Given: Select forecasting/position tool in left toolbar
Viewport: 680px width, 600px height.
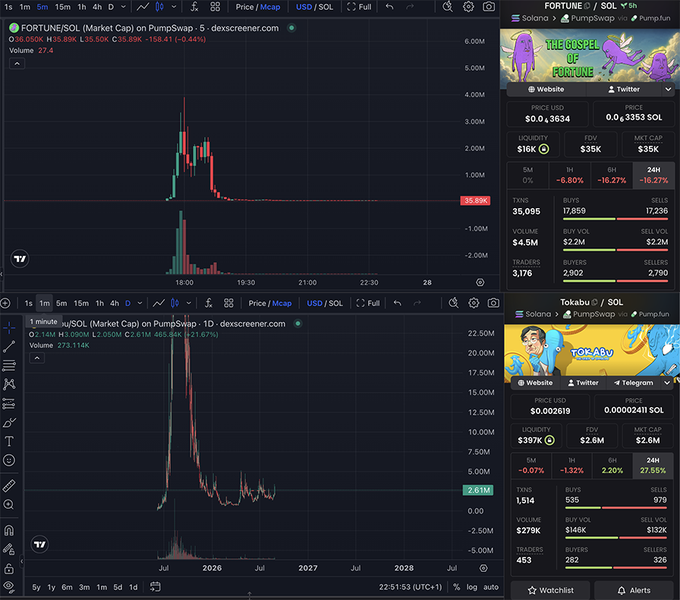Looking at the screenshot, I should click(x=9, y=404).
